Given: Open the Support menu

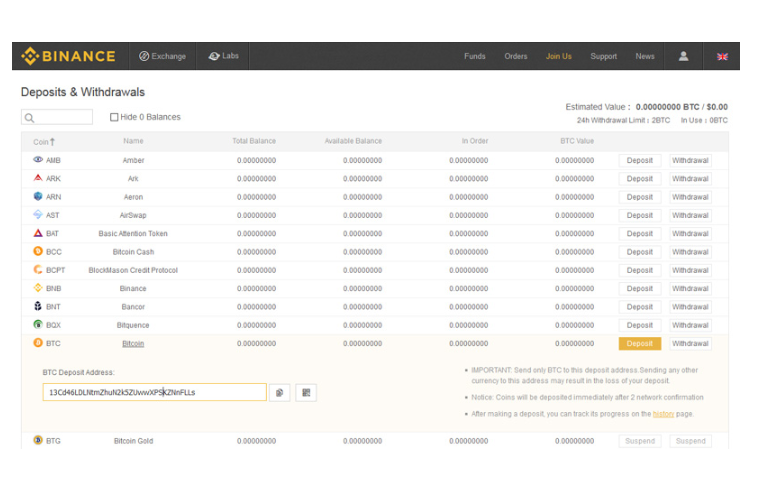Looking at the screenshot, I should (x=603, y=56).
